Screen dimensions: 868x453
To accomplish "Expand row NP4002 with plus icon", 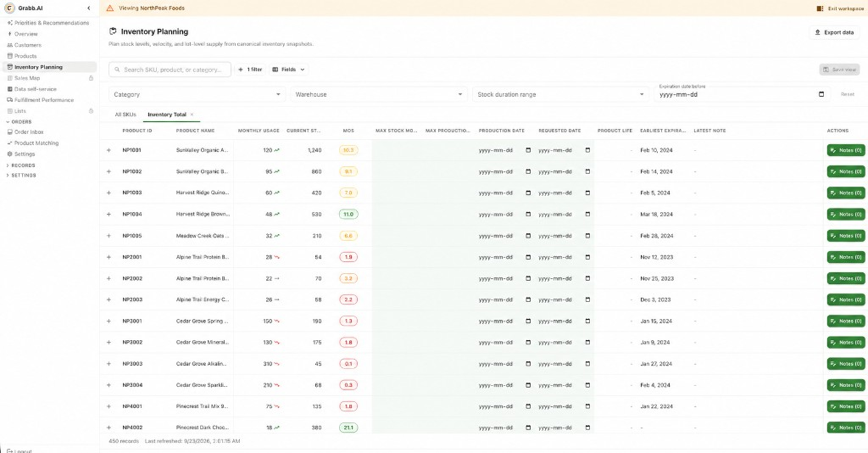I will coord(108,428).
